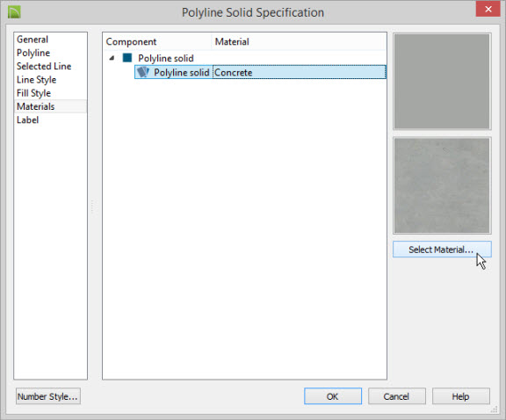The height and width of the screenshot is (420, 506).
Task: Select the Materials panel entry
Action: point(35,106)
